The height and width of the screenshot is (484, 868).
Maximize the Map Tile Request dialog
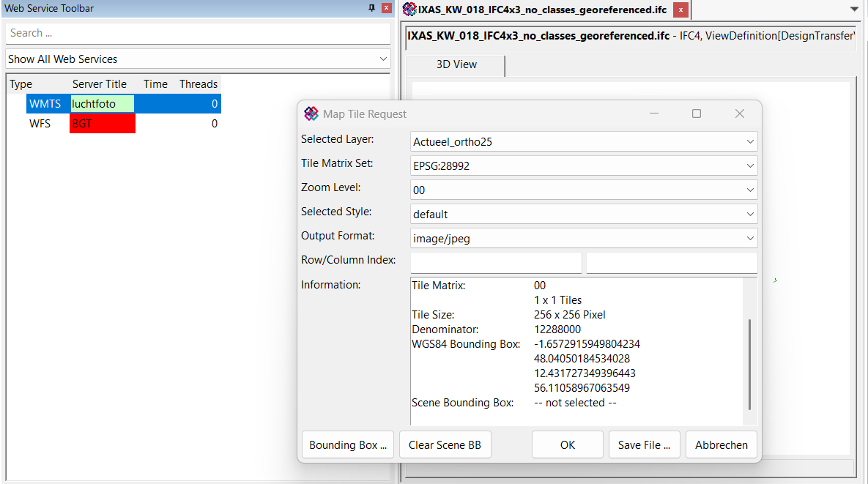tap(697, 113)
